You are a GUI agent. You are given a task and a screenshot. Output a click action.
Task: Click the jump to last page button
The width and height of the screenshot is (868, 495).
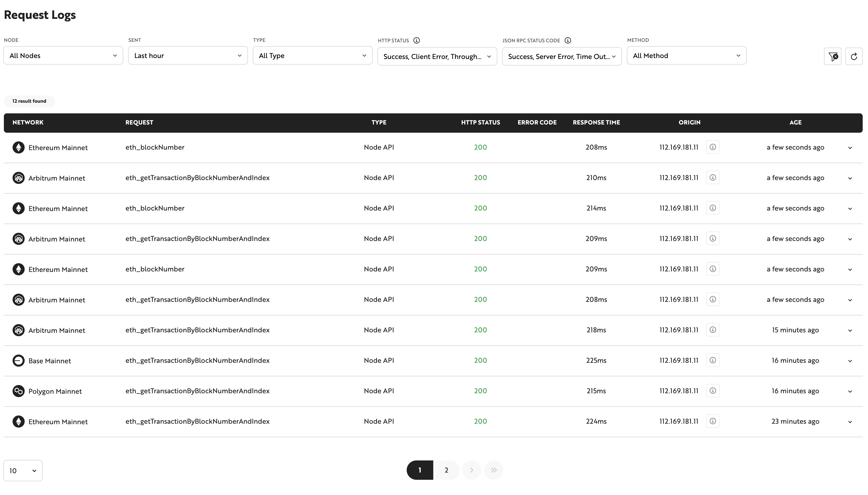(x=494, y=470)
